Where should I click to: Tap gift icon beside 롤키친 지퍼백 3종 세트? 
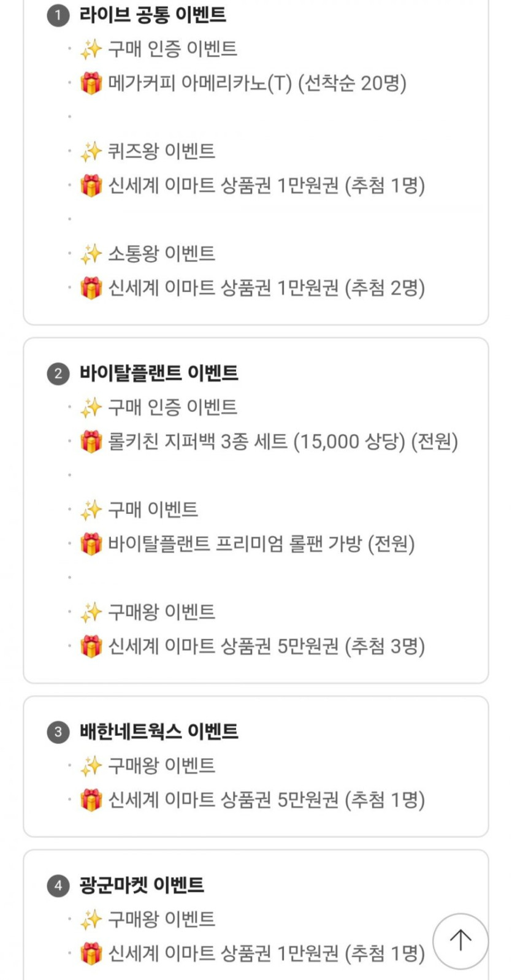(x=91, y=442)
